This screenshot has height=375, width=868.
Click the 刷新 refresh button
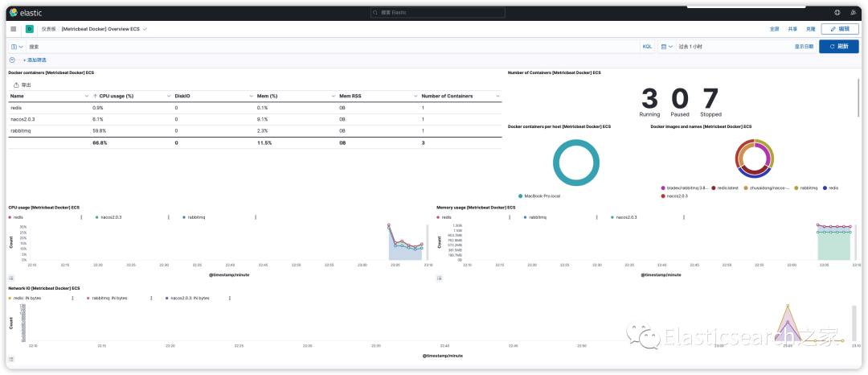pyautogui.click(x=838, y=47)
